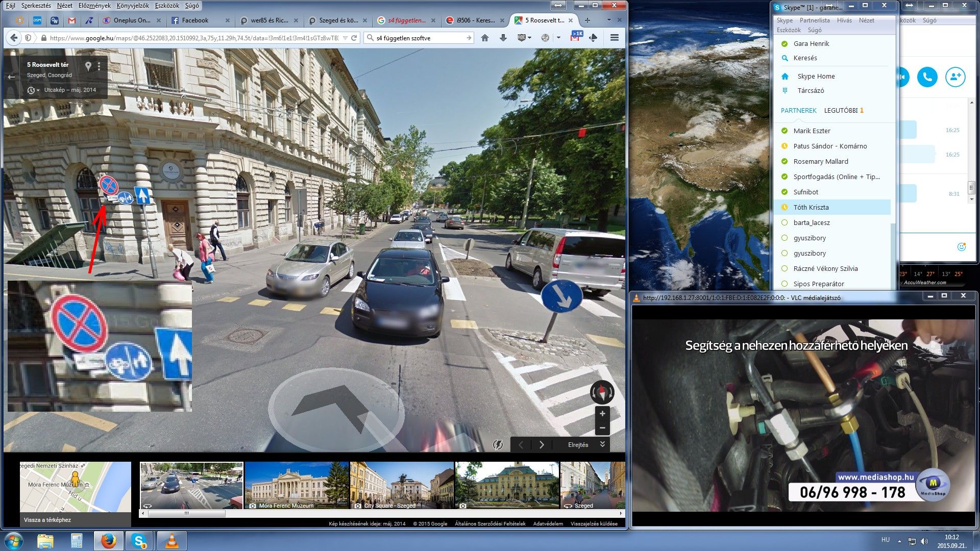Add a contact with Skype add-person icon
This screenshot has width=980, height=551.
955,77
